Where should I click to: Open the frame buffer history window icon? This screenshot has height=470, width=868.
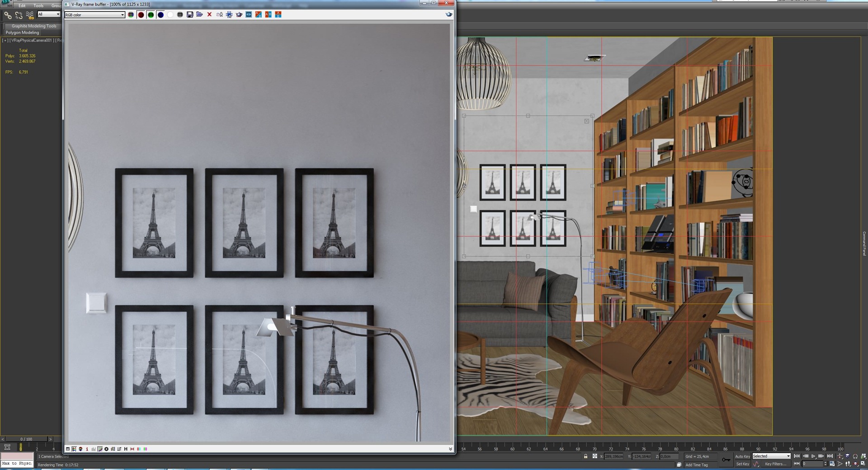click(68, 449)
